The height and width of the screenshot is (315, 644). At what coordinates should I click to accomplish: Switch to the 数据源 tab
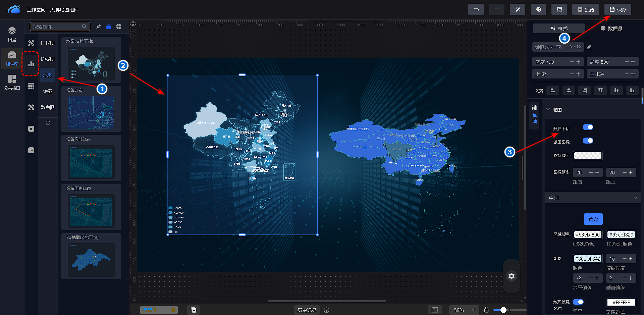pyautogui.click(x=611, y=29)
